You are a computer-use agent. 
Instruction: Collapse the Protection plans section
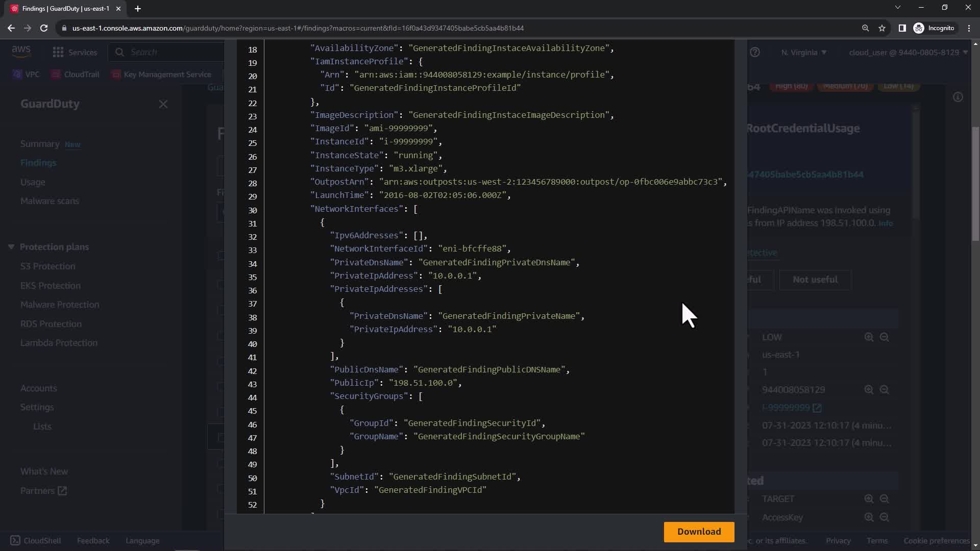11,247
